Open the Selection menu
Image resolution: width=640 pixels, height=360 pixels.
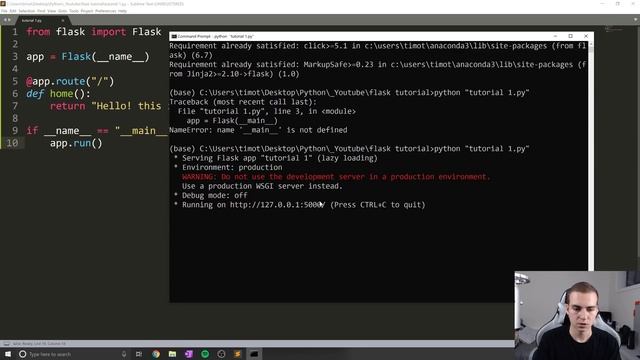pos(27,11)
